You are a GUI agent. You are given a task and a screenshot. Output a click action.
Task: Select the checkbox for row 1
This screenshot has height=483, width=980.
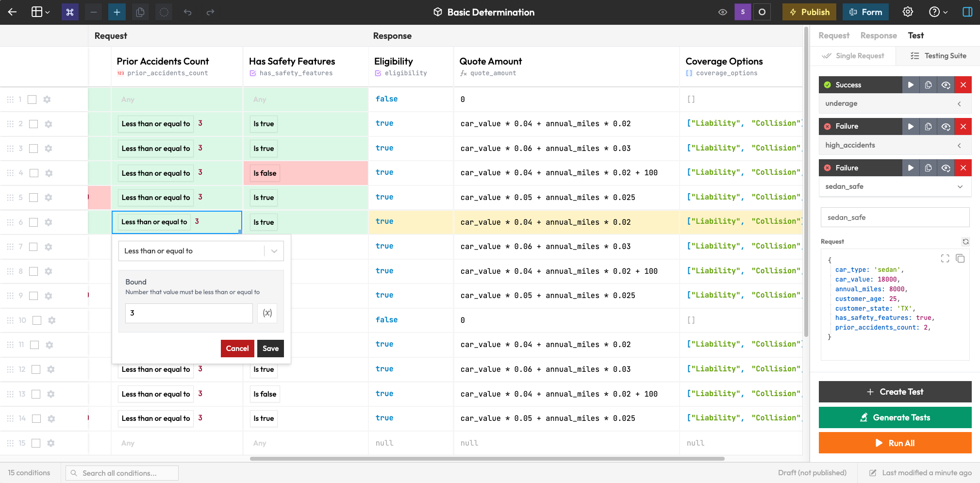(32, 100)
